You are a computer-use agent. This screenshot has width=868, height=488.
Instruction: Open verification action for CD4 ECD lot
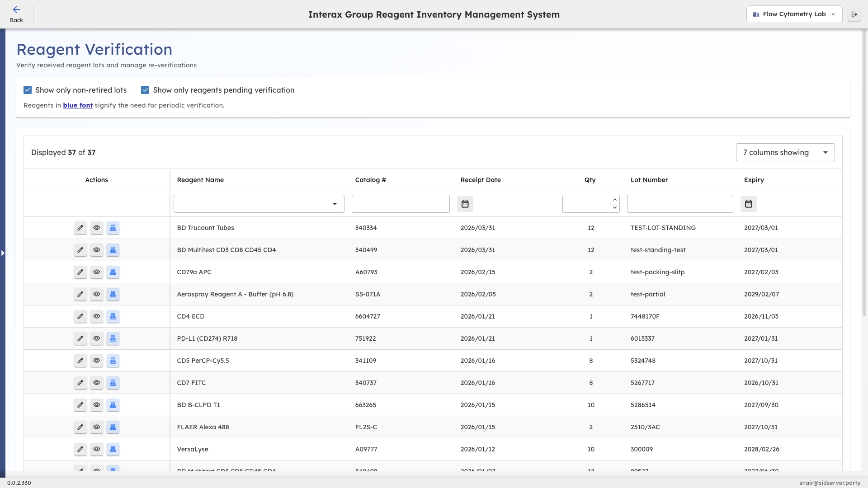click(113, 316)
